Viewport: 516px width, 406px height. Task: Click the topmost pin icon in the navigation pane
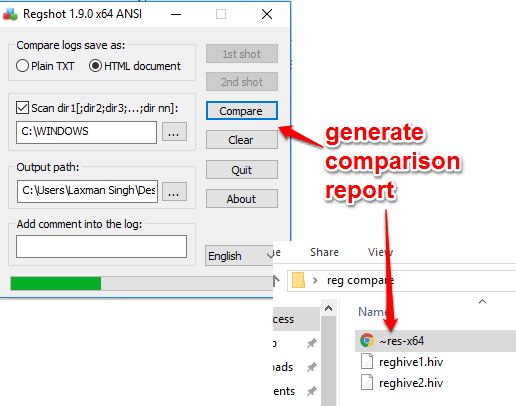[312, 343]
